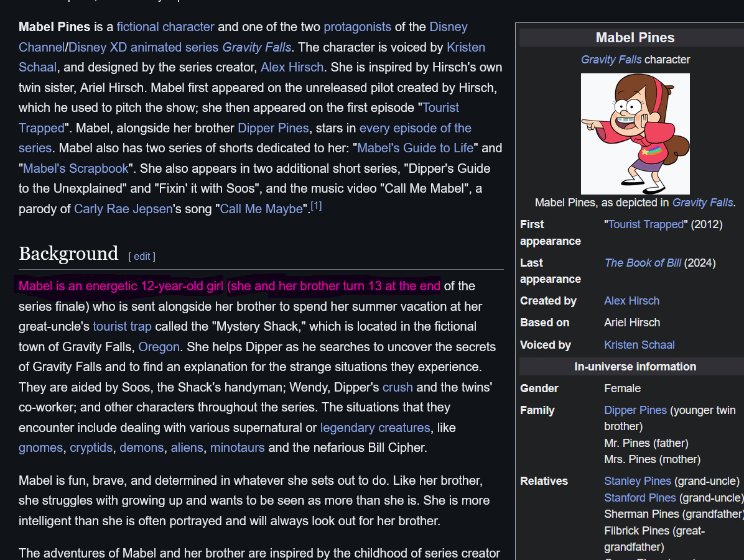
Task: Open the "legendary creatures" link
Action: pos(374,428)
